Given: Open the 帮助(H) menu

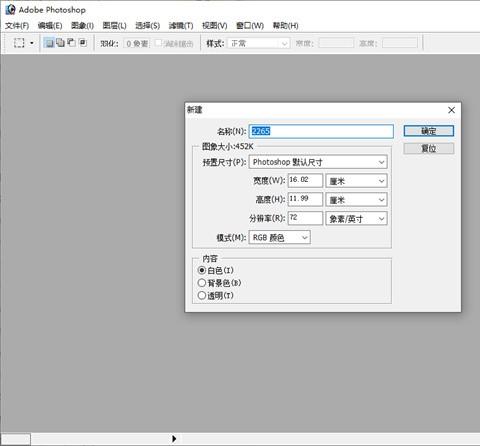Looking at the screenshot, I should coord(285,26).
